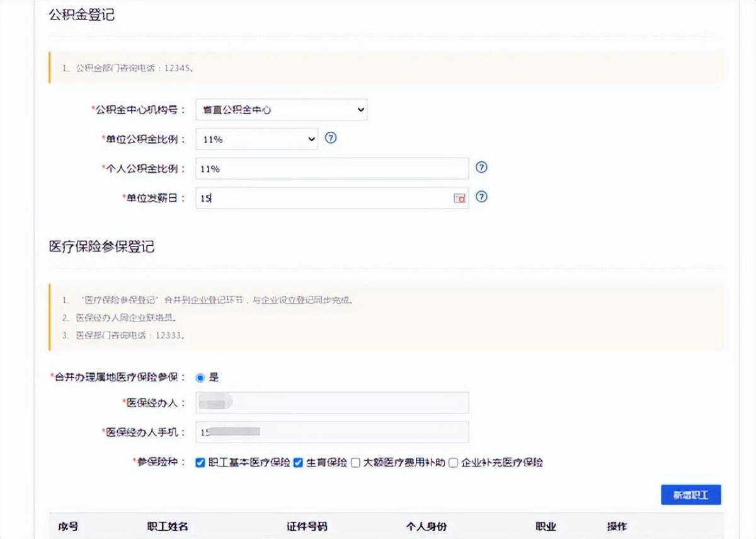Image resolution: width=756 pixels, height=539 pixels.
Task: Check 大额医疗费用补助 checkbox
Action: point(355,462)
